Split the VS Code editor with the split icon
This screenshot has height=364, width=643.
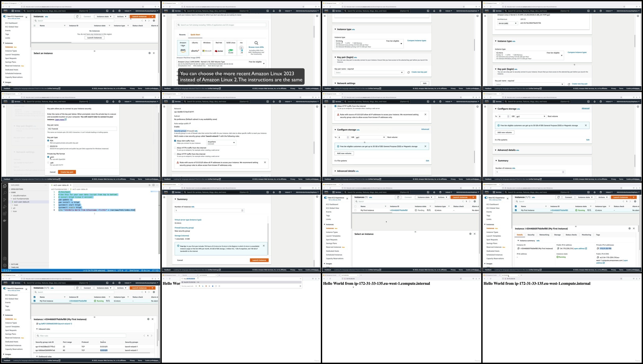pyautogui.click(x=153, y=185)
